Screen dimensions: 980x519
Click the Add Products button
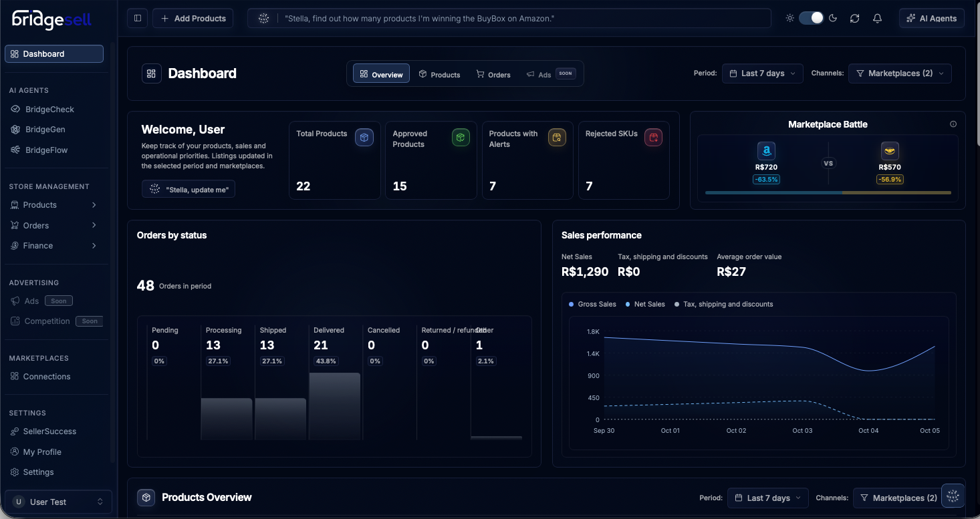coord(193,18)
